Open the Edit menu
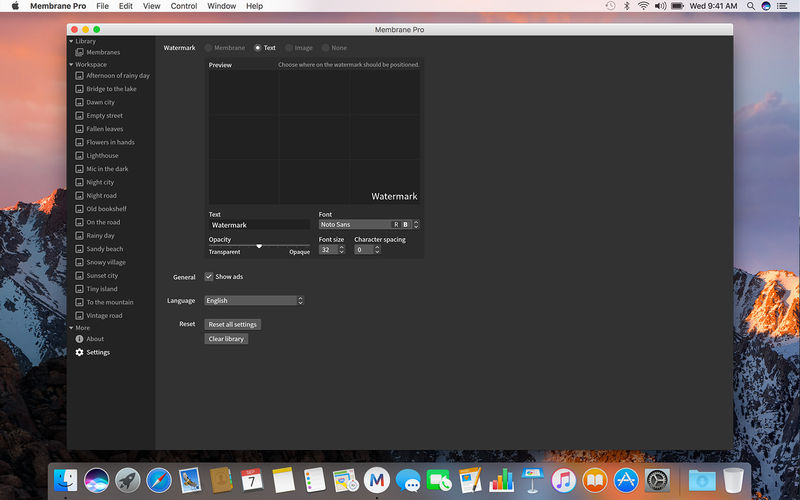Screen dimensions: 800x500 pos(126,6)
